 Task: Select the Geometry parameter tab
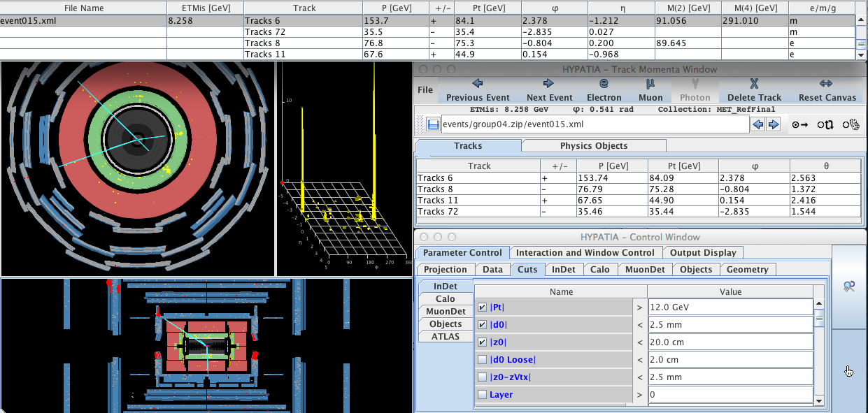click(x=746, y=270)
